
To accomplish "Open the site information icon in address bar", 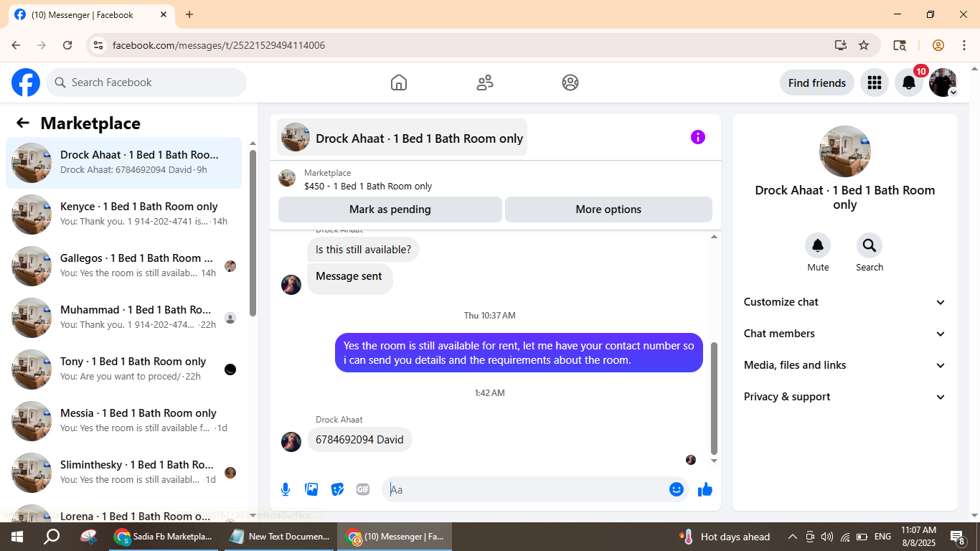I will tap(98, 45).
